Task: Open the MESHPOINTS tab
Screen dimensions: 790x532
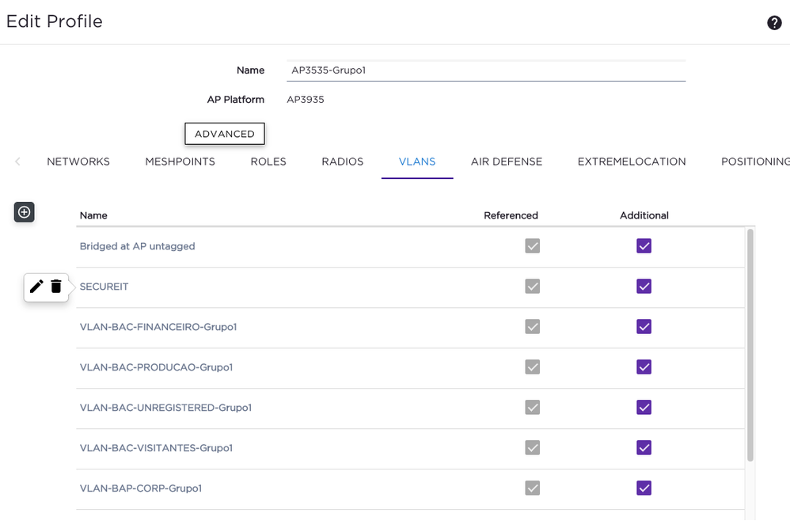Action: pyautogui.click(x=180, y=161)
